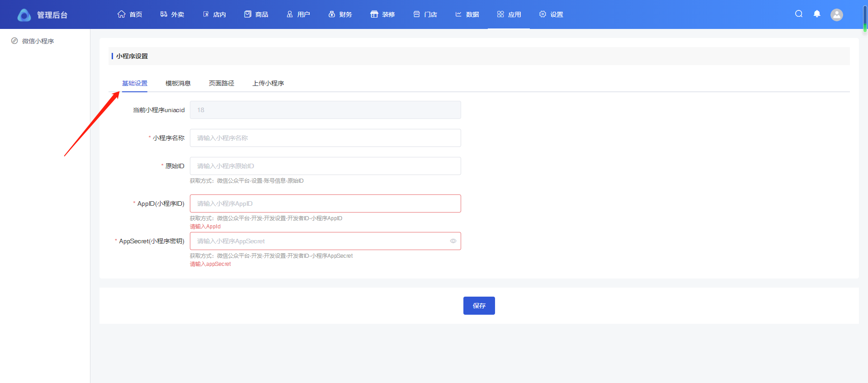
Task: Focus the 原始ID input field
Action: tap(325, 166)
